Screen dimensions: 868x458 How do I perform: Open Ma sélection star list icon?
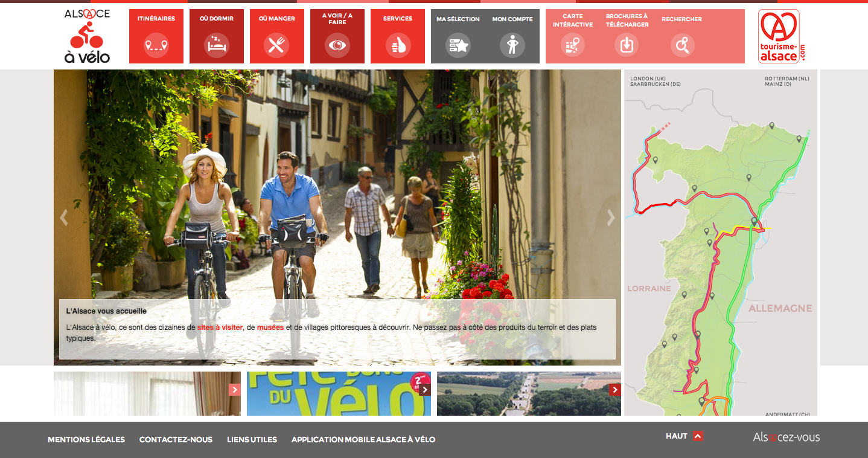(458, 45)
